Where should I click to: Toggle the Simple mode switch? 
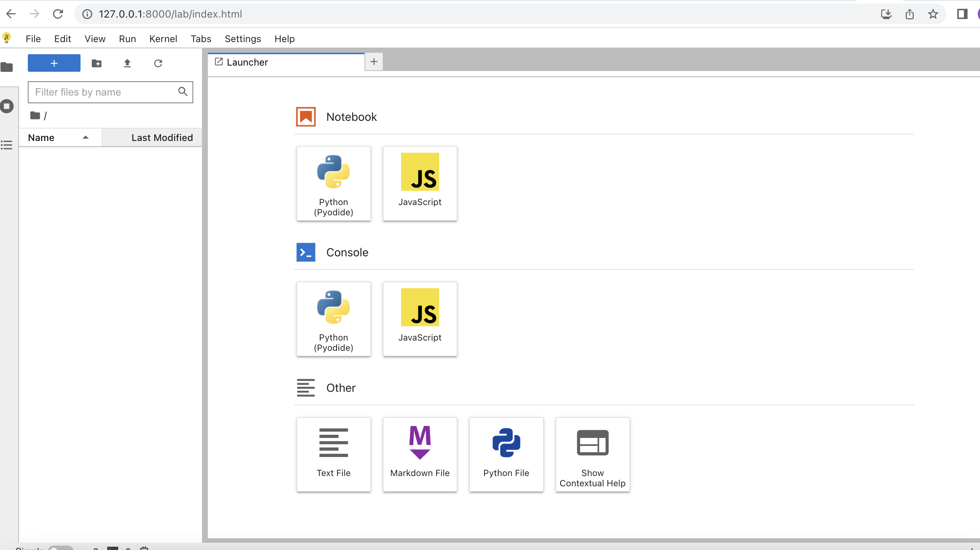tap(60, 548)
